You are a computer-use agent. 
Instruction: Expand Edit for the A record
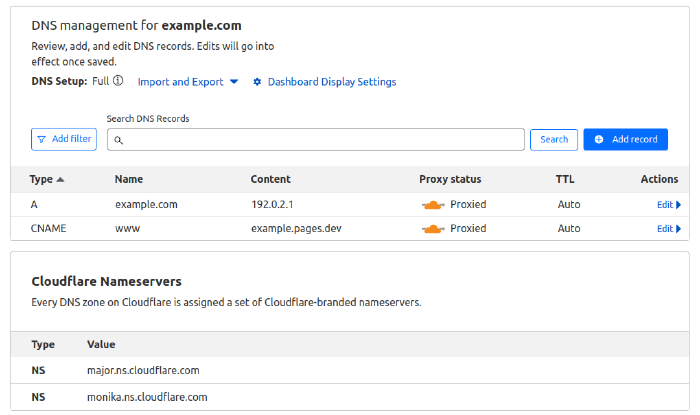[668, 204]
